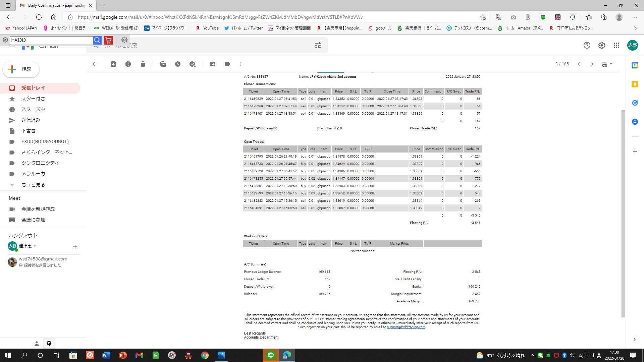Show newer email with left chevron
Viewport: 644px width, 362px height.
pyautogui.click(x=579, y=64)
